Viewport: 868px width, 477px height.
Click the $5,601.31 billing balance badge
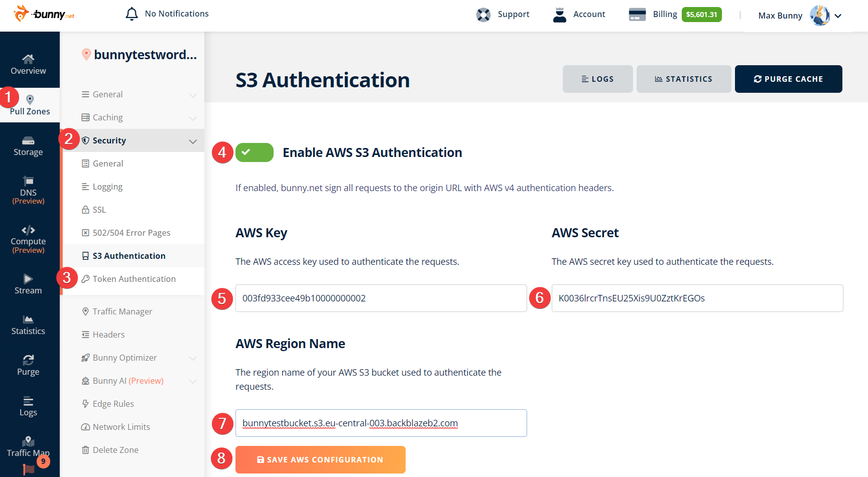701,15
